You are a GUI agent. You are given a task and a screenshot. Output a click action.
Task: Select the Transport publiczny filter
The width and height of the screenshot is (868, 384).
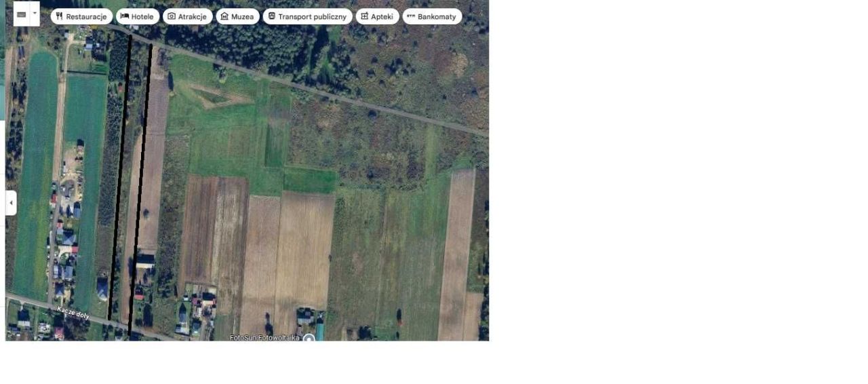[307, 16]
